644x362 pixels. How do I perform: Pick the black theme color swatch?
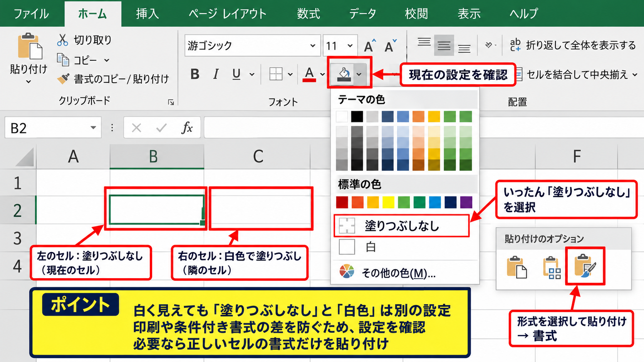click(x=357, y=116)
